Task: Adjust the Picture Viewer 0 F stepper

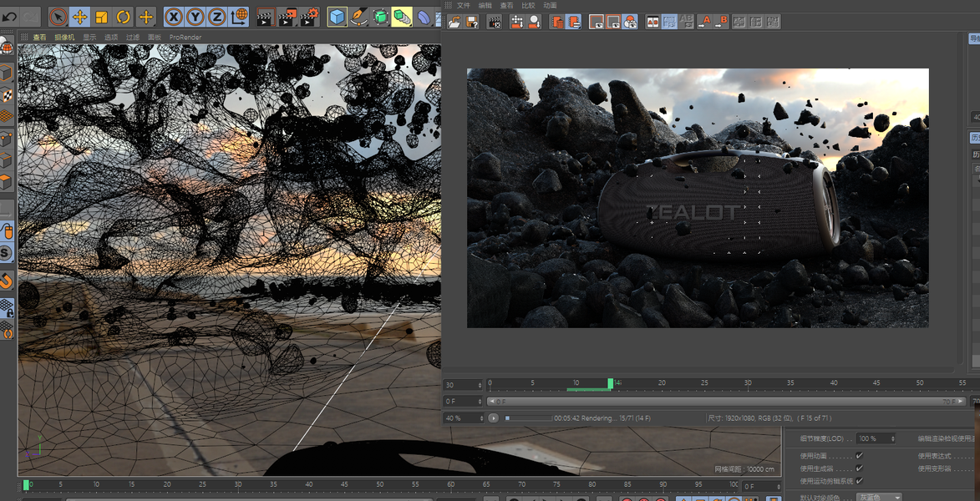Action: tap(463, 401)
